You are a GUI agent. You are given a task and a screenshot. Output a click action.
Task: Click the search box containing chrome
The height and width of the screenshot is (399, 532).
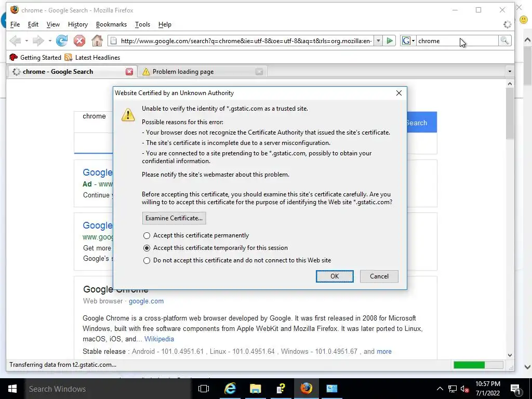(457, 41)
